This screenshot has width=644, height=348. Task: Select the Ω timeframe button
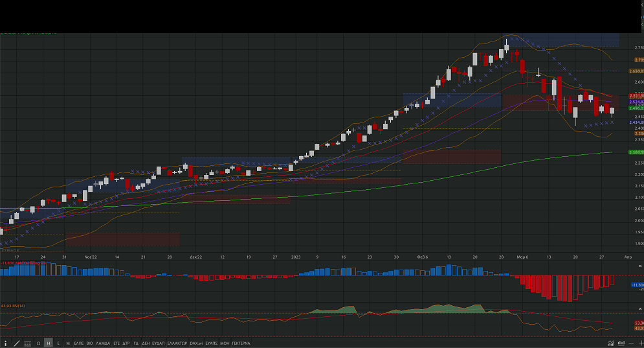(39, 343)
